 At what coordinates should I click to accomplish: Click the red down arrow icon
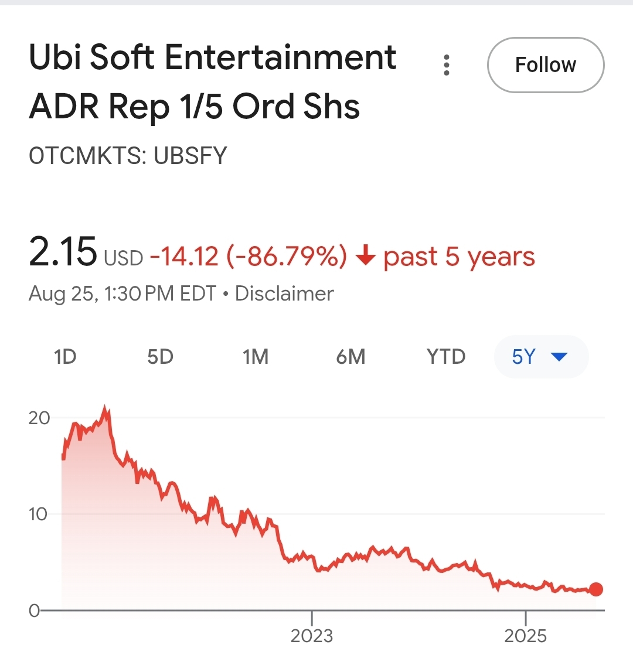pyautogui.click(x=366, y=255)
